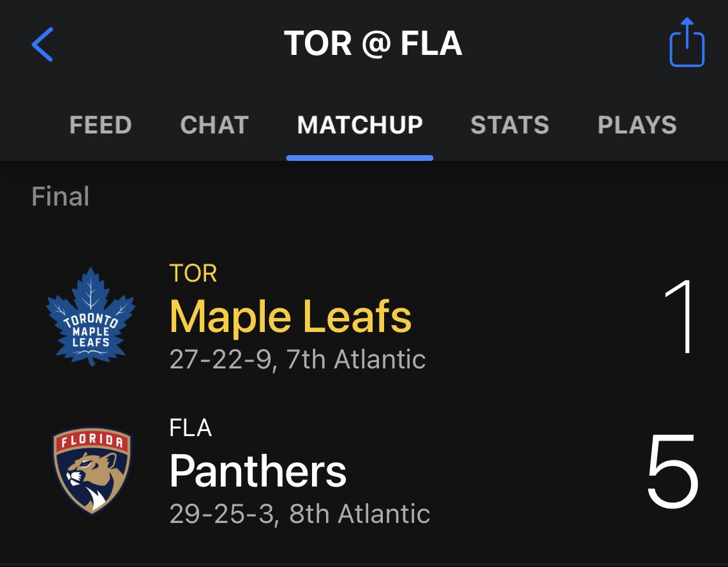This screenshot has height=567, width=728.
Task: Open the share sheet icon
Action: [x=687, y=43]
